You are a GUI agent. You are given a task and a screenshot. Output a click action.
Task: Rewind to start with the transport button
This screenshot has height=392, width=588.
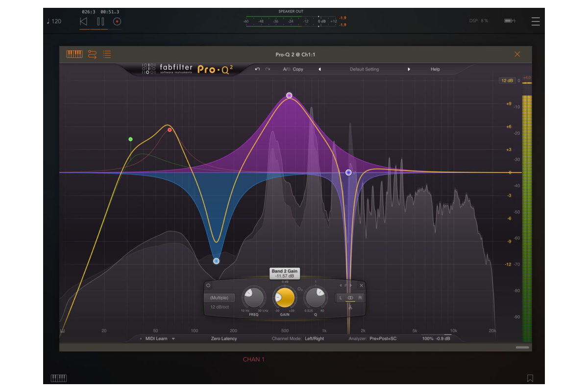(83, 21)
